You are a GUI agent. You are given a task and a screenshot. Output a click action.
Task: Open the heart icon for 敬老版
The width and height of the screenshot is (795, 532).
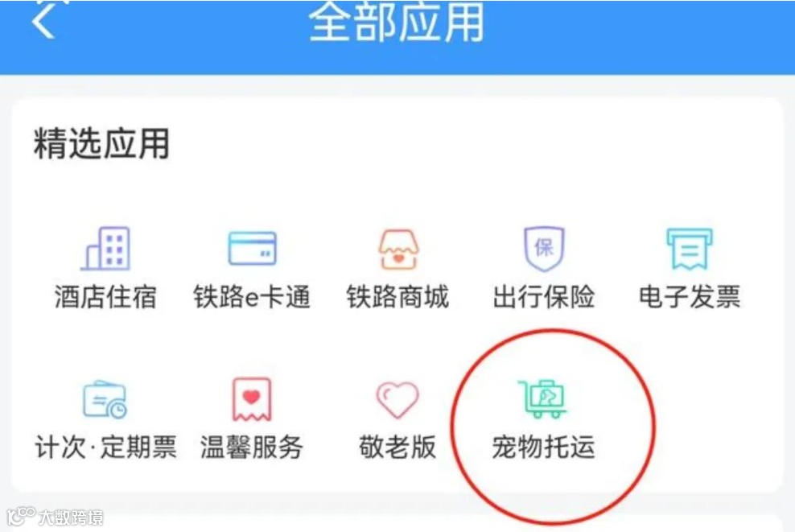coord(398,400)
